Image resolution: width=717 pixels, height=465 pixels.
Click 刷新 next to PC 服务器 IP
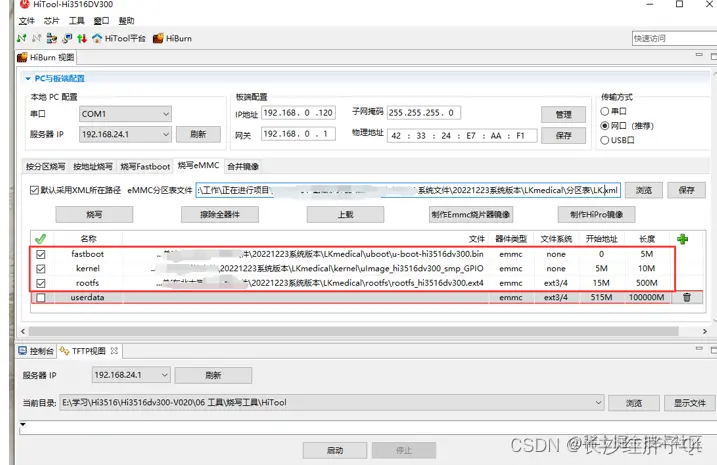(198, 134)
